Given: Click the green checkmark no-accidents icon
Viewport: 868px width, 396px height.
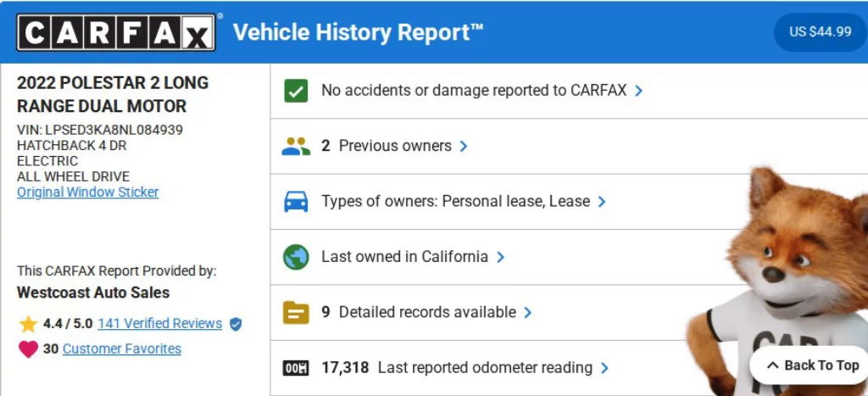Looking at the screenshot, I should click(296, 91).
